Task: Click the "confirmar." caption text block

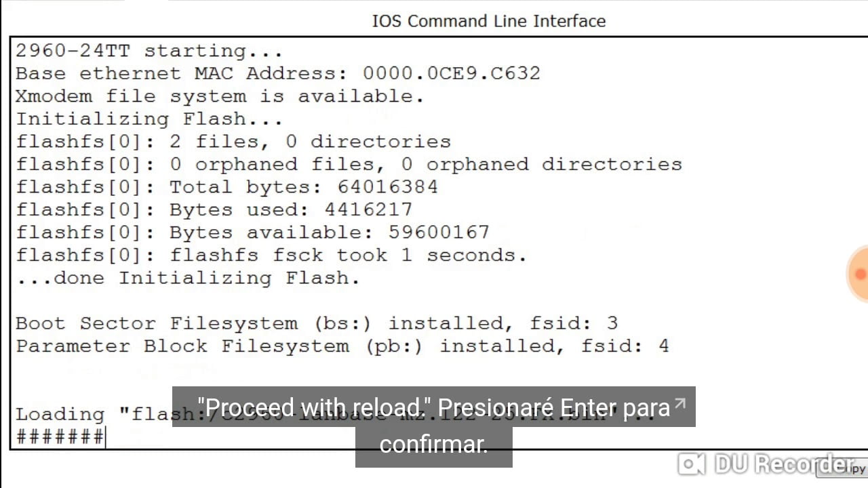Action: tap(434, 445)
